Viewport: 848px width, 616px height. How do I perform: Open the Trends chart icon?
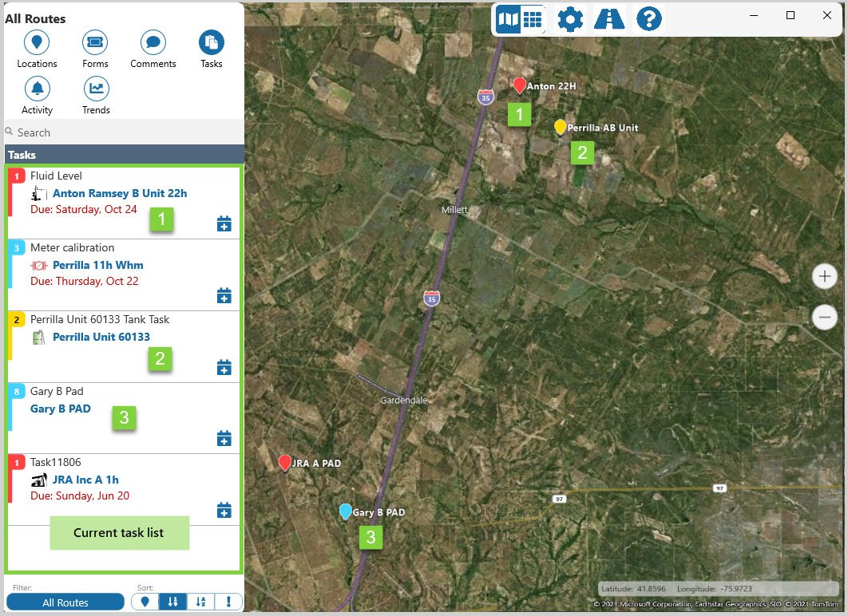[x=96, y=89]
